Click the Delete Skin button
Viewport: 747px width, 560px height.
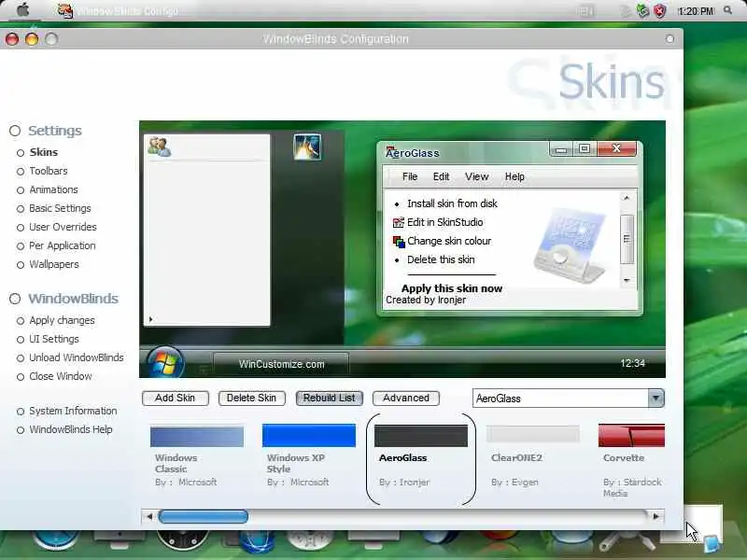click(x=251, y=399)
